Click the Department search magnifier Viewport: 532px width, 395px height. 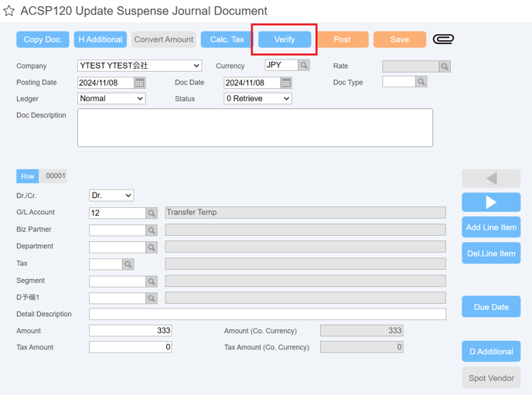tap(152, 247)
